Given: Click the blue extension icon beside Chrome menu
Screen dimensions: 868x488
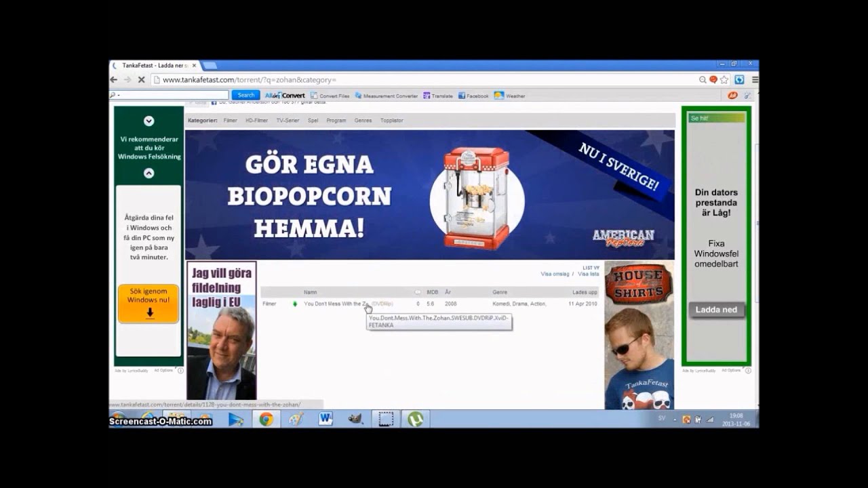Looking at the screenshot, I should [739, 79].
